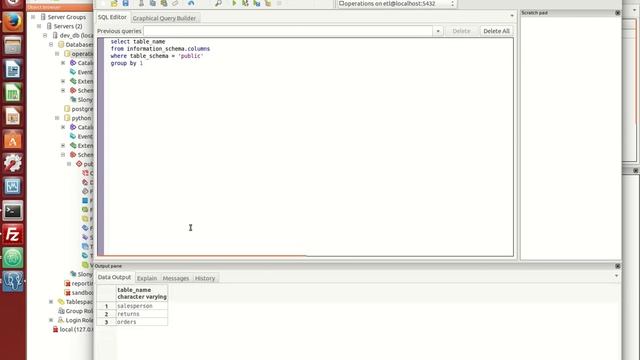Open the Output pane tab list arrow
Image resolution: width=640 pixels, height=360 pixels.
[616, 276]
